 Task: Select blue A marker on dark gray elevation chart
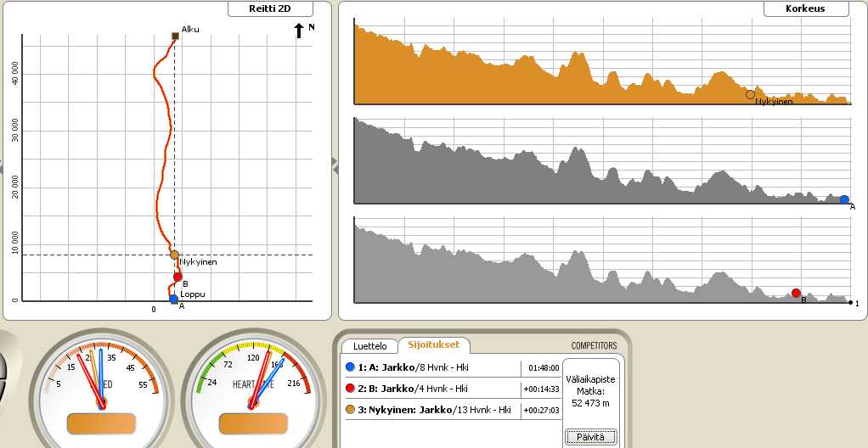(844, 199)
